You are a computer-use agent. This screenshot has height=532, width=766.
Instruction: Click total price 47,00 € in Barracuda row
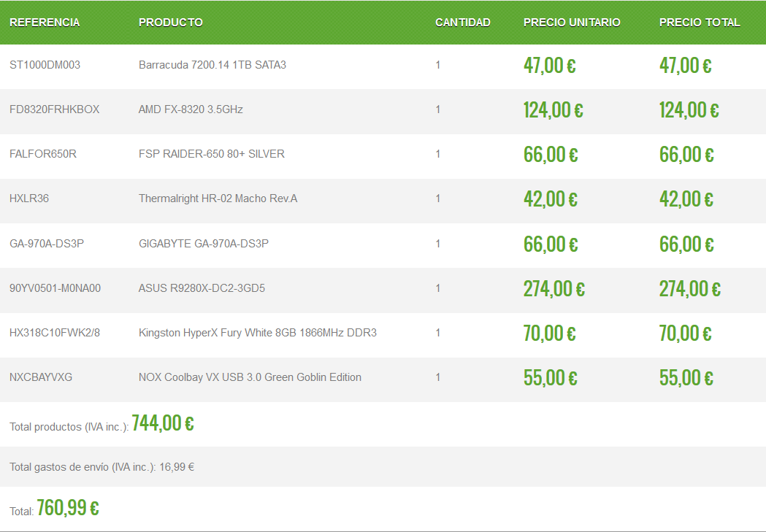coord(686,66)
